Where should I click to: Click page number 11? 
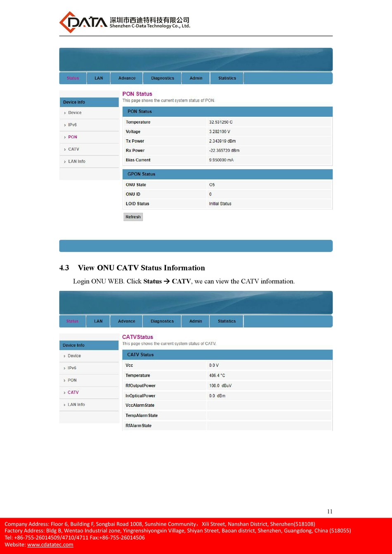[330, 512]
